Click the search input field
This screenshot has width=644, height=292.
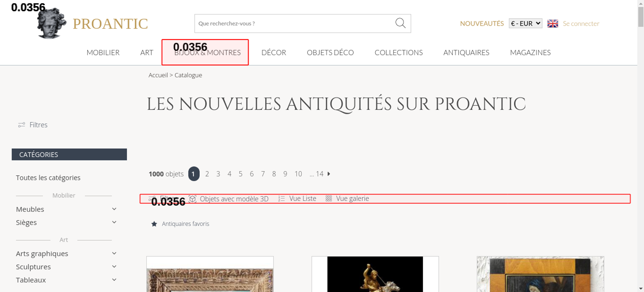click(x=293, y=23)
